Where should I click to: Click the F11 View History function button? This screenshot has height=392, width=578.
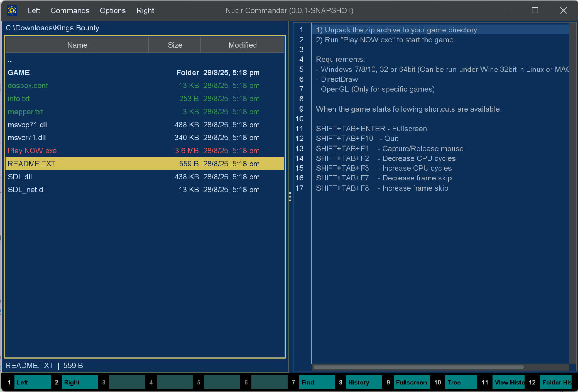click(x=509, y=382)
